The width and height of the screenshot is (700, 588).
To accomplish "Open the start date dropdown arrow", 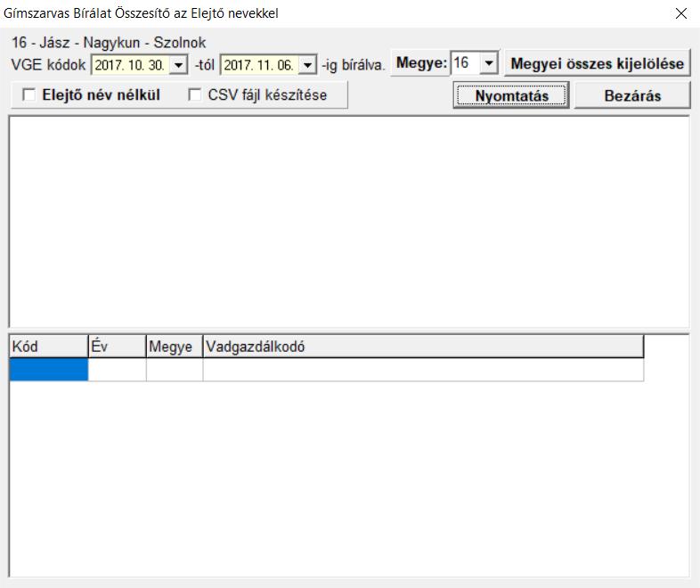I will [x=179, y=65].
